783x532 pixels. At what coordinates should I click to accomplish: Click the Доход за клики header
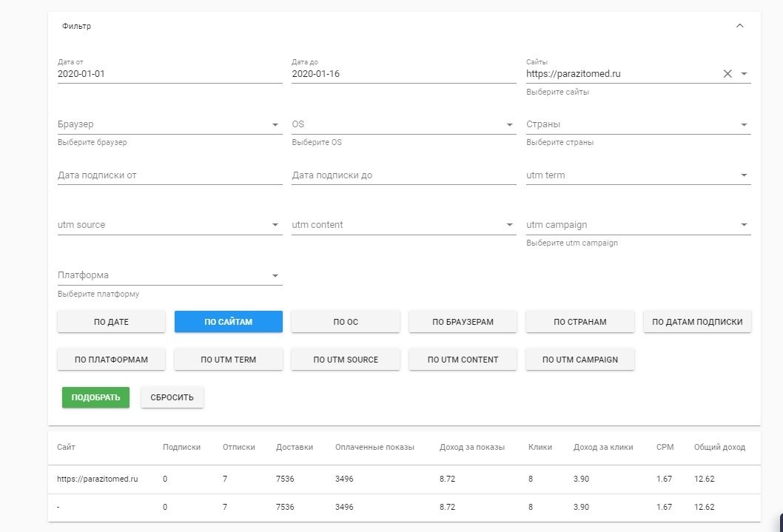pyautogui.click(x=602, y=447)
